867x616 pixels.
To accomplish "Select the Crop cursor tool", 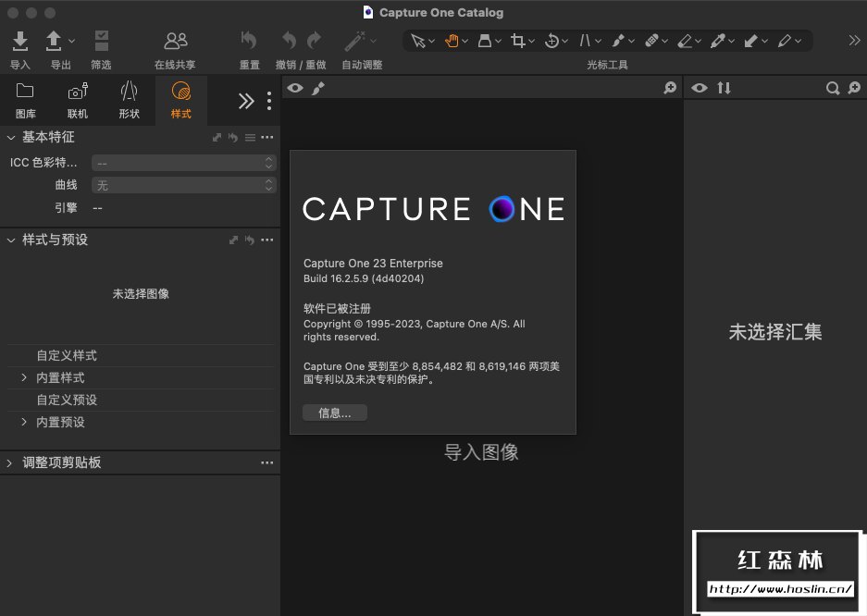I will 518,41.
